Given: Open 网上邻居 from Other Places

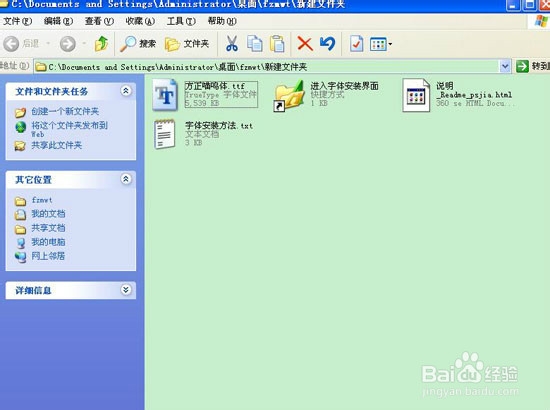Looking at the screenshot, I should pyautogui.click(x=48, y=256).
